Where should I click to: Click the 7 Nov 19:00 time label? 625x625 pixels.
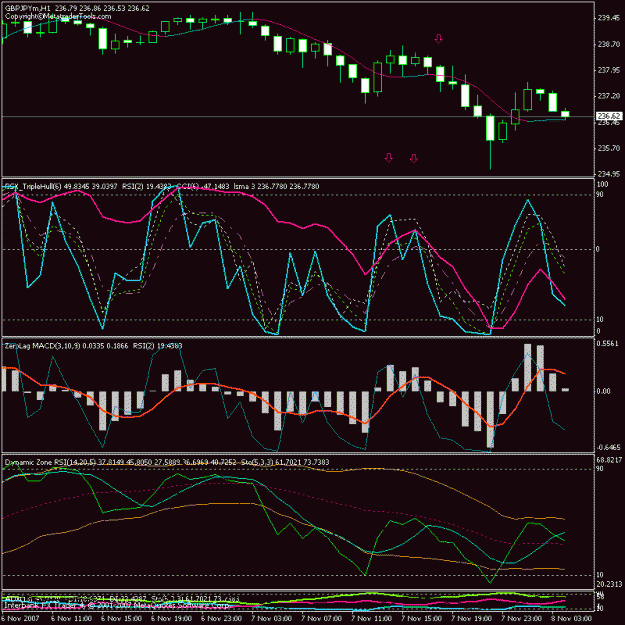pyautogui.click(x=472, y=618)
